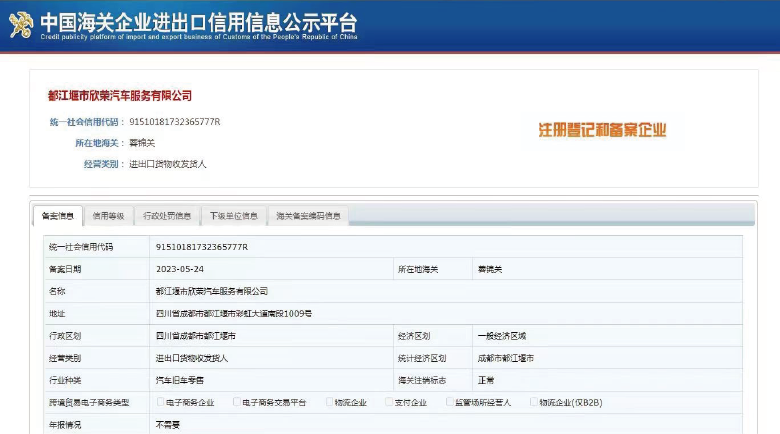Open the 备案信息 tab
The height and width of the screenshot is (434, 780).
[x=57, y=216]
